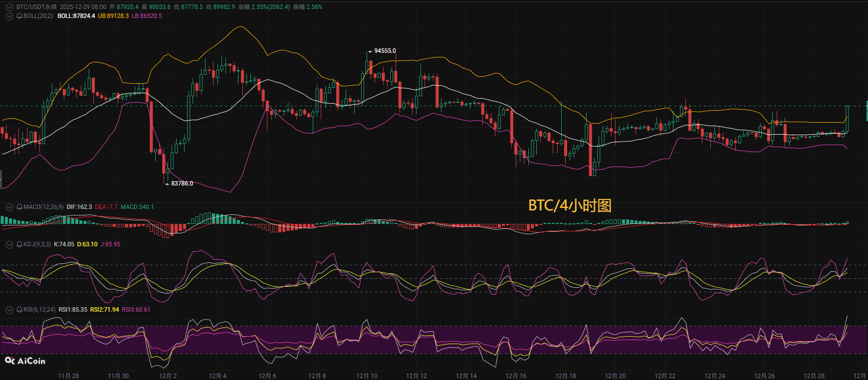Image resolution: width=868 pixels, height=380 pixels.
Task: Click the arrow beside 83786.0 low marker
Action: coord(167,184)
